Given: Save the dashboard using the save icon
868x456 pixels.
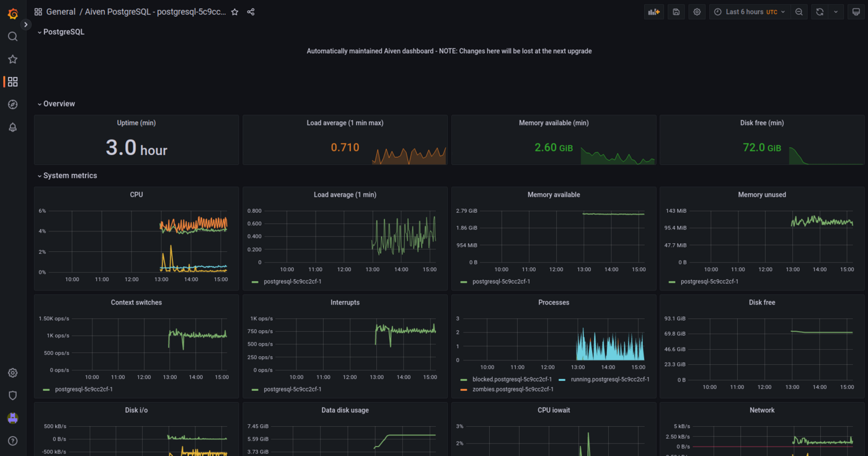Looking at the screenshot, I should 675,11.
